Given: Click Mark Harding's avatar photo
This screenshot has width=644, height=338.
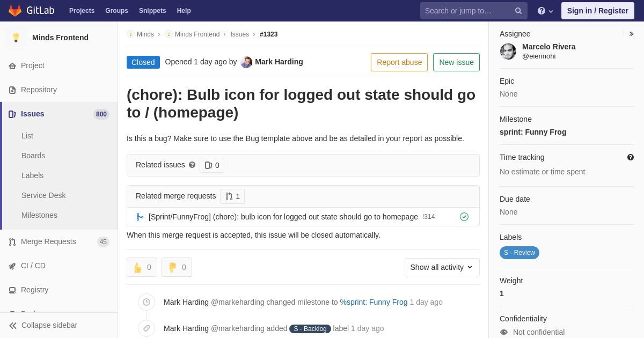Looking at the screenshot, I should coord(246,62).
